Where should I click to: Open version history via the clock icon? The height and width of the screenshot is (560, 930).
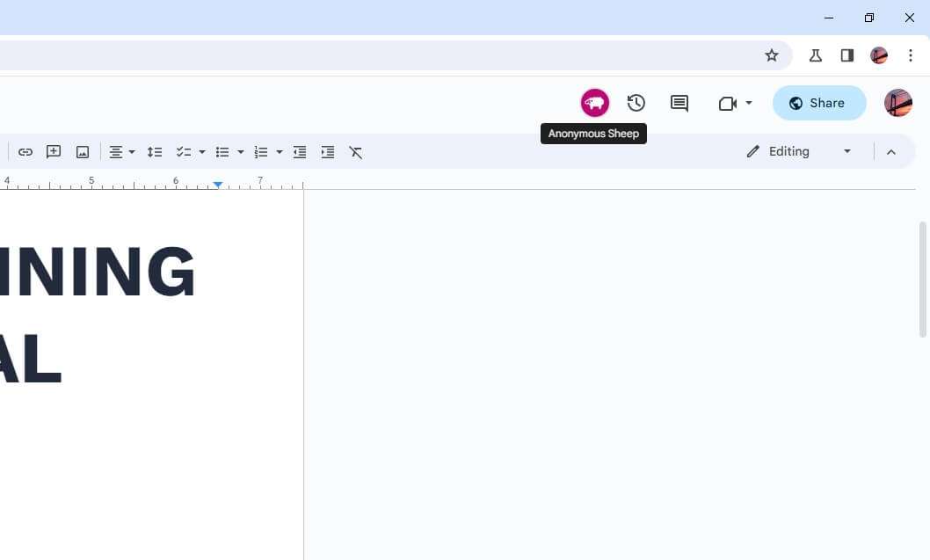tap(636, 103)
